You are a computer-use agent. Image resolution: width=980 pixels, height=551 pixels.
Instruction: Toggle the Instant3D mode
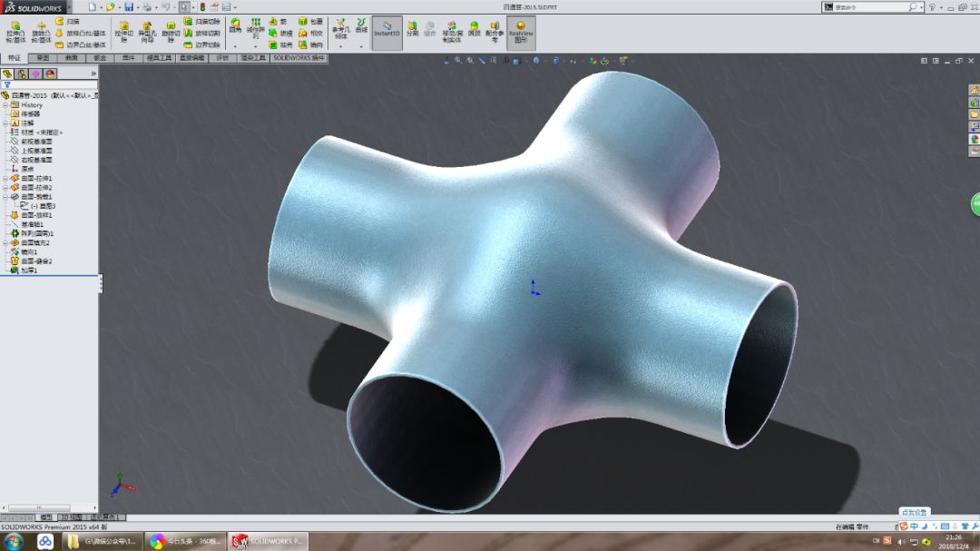(x=385, y=30)
